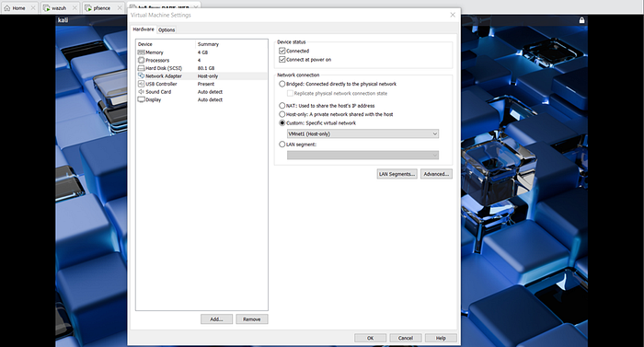Click the 4 GB memory summary value

202,52
